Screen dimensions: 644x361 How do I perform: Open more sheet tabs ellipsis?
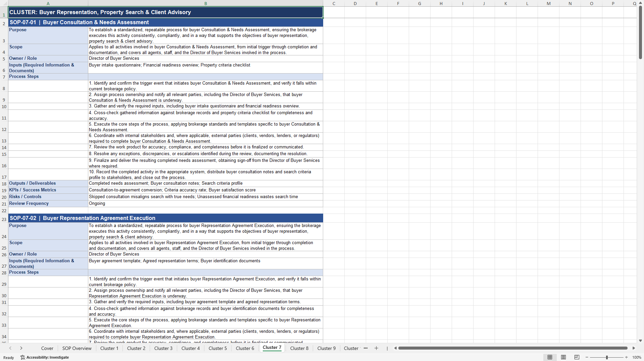pyautogui.click(x=365, y=348)
